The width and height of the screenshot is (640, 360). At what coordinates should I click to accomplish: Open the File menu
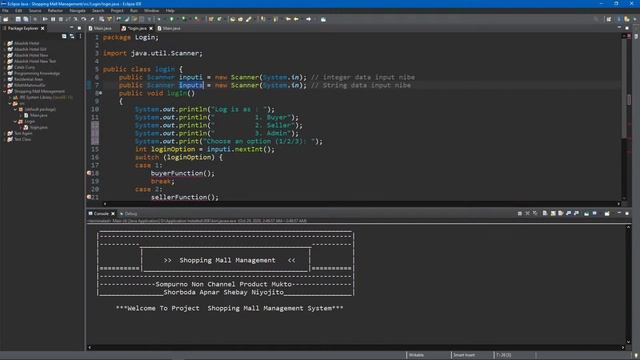tap(5, 11)
